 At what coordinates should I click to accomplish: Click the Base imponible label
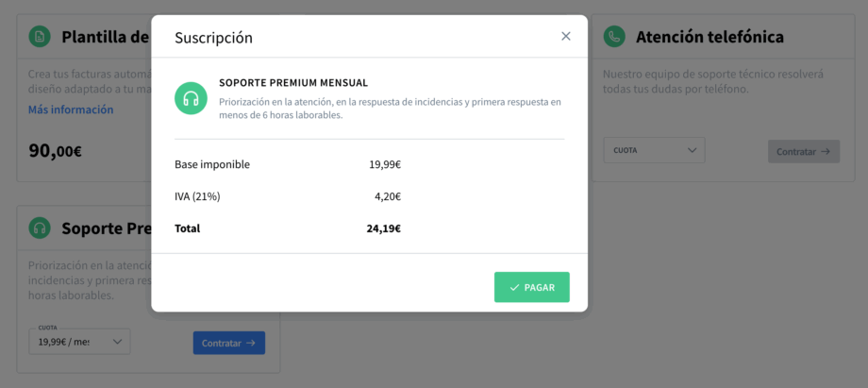pyautogui.click(x=212, y=164)
